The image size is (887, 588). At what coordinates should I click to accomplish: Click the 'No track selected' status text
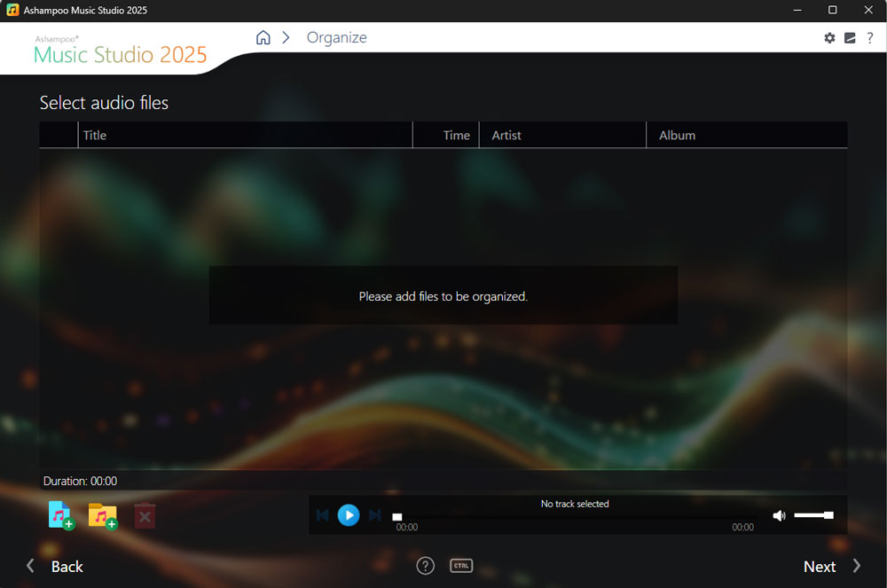click(575, 504)
